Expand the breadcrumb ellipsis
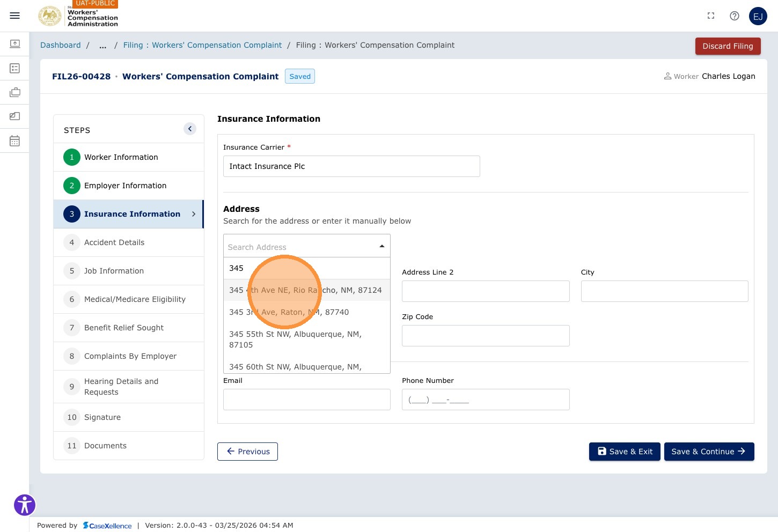778x532 pixels. click(102, 45)
